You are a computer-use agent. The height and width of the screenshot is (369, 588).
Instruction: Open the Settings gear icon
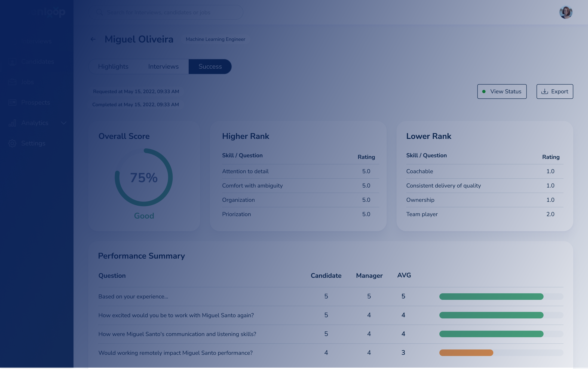pyautogui.click(x=12, y=144)
